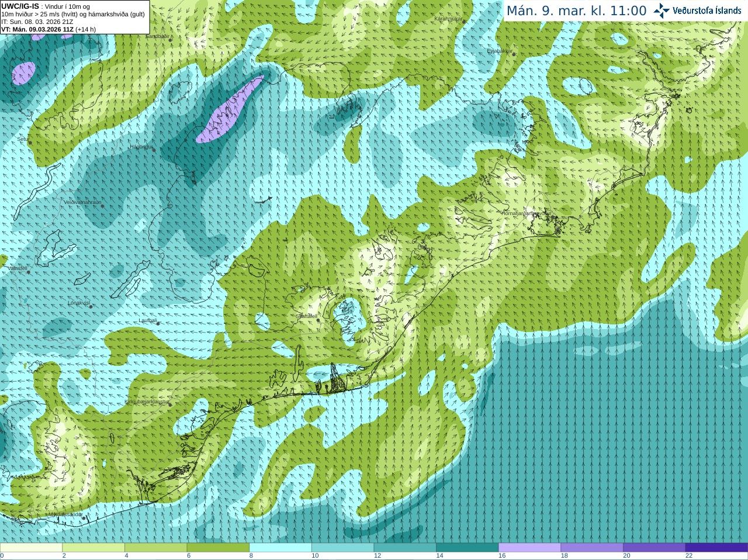Select the 6–8 m/s olive green legend swatch
The height and width of the screenshot is (560, 748).
(x=218, y=548)
